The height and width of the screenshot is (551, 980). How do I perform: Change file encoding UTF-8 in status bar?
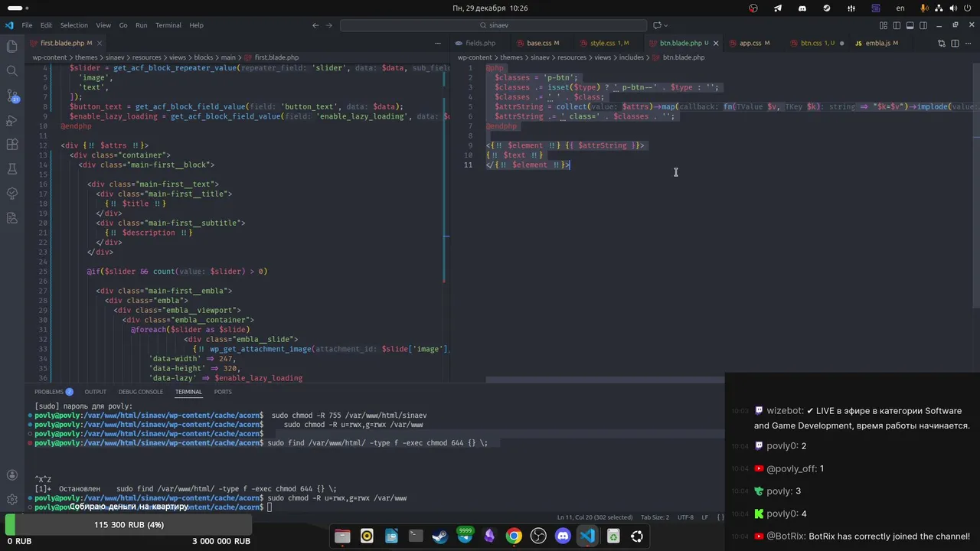(685, 517)
